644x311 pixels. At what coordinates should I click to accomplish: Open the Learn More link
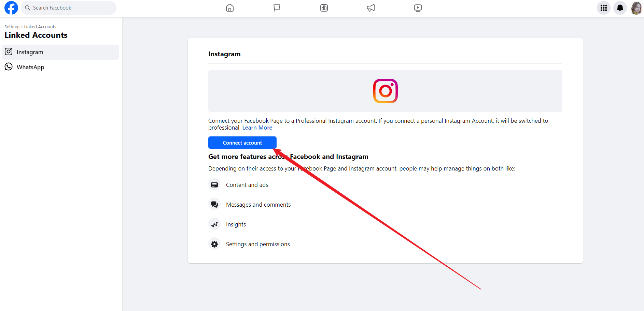[x=257, y=128]
